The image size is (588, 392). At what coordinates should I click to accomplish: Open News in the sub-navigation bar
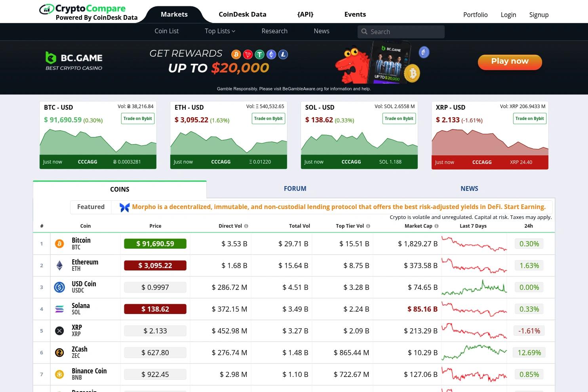(322, 31)
